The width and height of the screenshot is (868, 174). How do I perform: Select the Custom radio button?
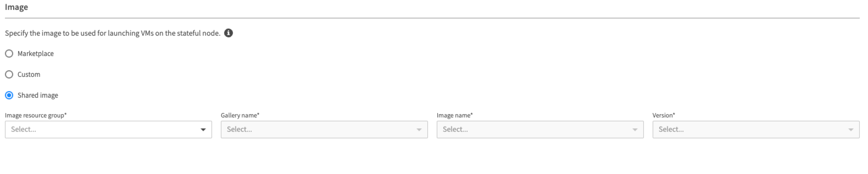(9, 74)
